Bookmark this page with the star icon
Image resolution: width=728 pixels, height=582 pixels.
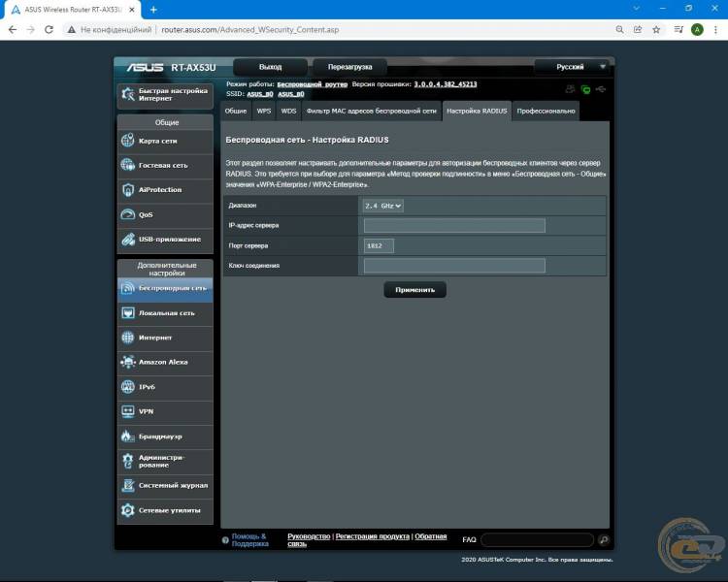pos(656,30)
